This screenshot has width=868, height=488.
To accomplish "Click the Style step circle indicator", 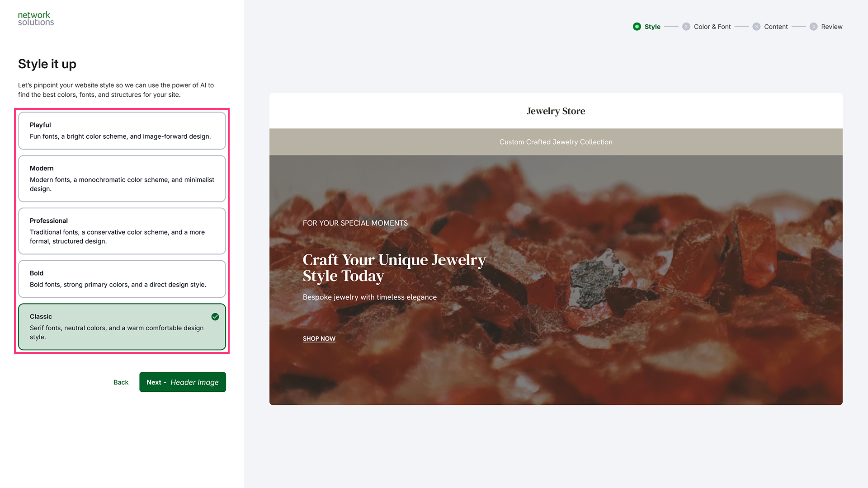I will click(637, 27).
